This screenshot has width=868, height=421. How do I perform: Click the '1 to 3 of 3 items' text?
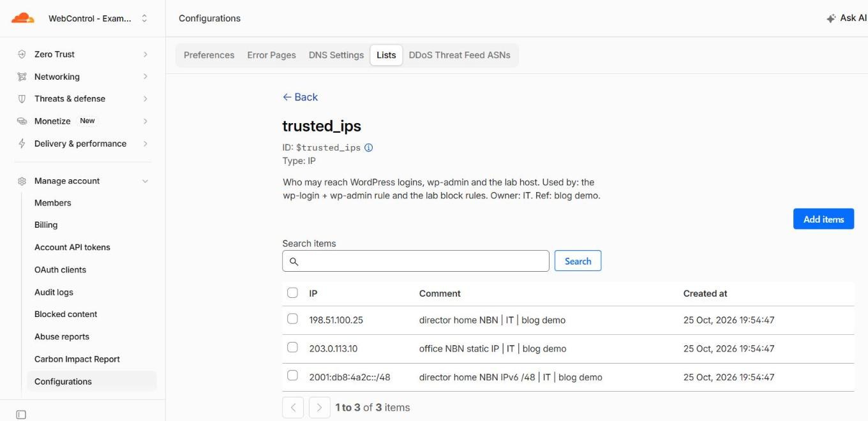pos(373,408)
